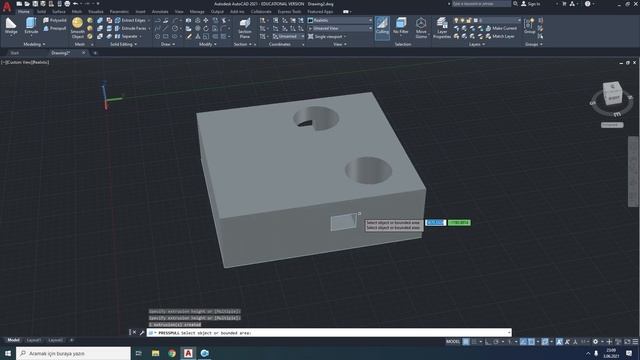Image resolution: width=640 pixels, height=360 pixels.
Task: Open Chrome from the taskbar
Action: 172,353
